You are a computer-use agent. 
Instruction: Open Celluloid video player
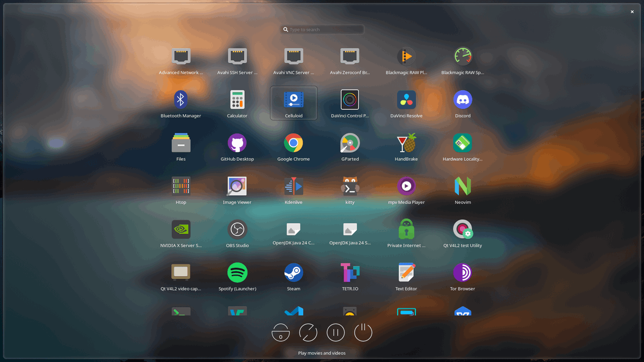294,104
